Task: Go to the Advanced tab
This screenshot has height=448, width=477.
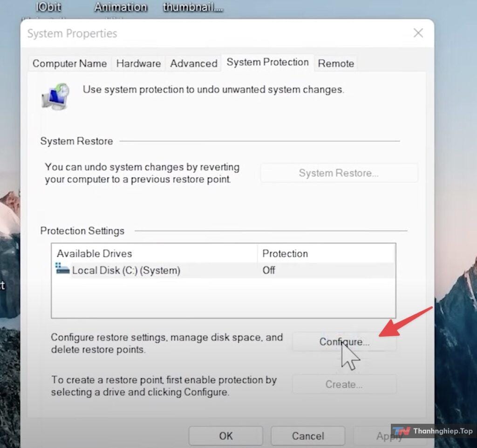Action: tap(193, 63)
